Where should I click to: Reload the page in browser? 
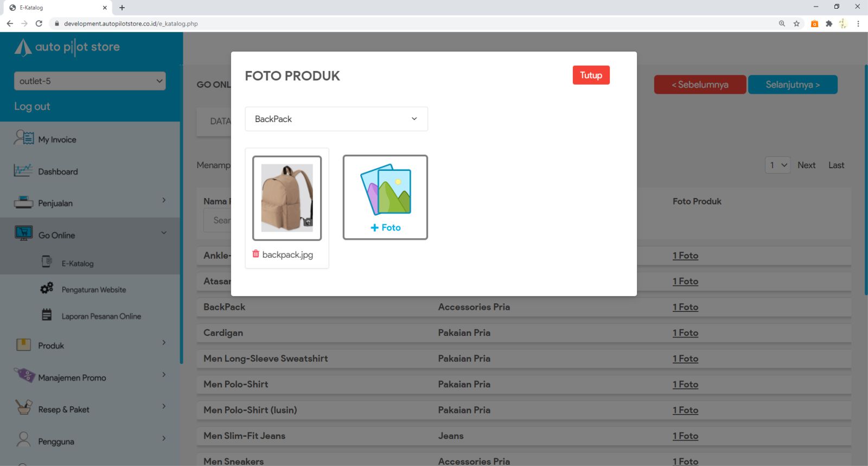point(39,23)
